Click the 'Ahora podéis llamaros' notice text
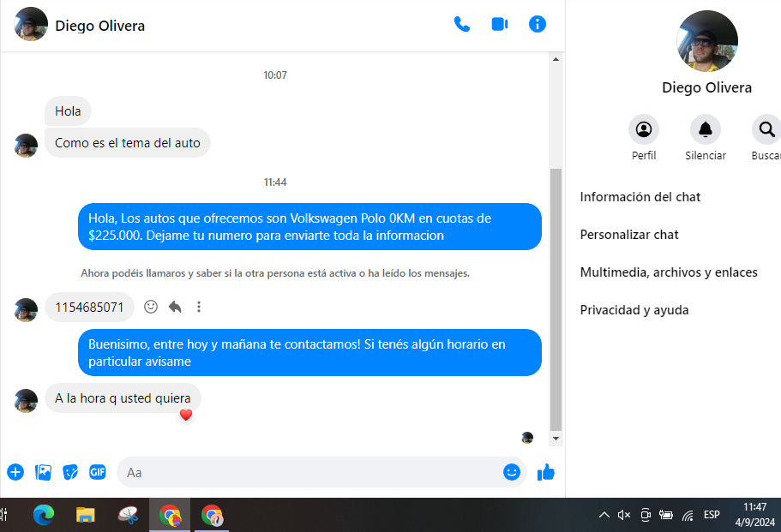 [275, 273]
